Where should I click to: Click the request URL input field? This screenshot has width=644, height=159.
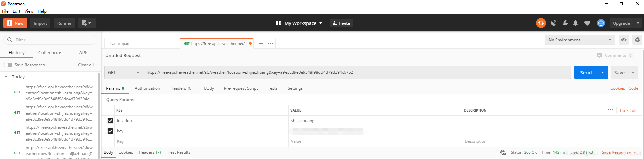357,72
